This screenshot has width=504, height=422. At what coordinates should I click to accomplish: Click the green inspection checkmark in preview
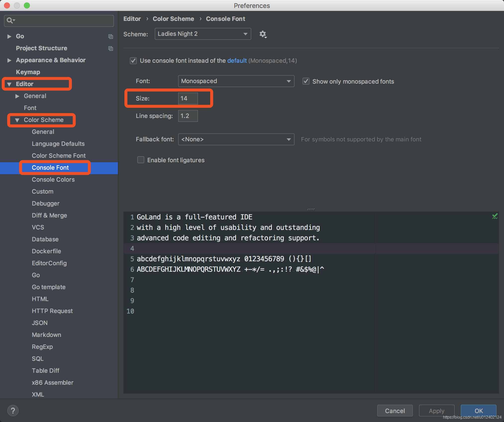[x=495, y=216]
